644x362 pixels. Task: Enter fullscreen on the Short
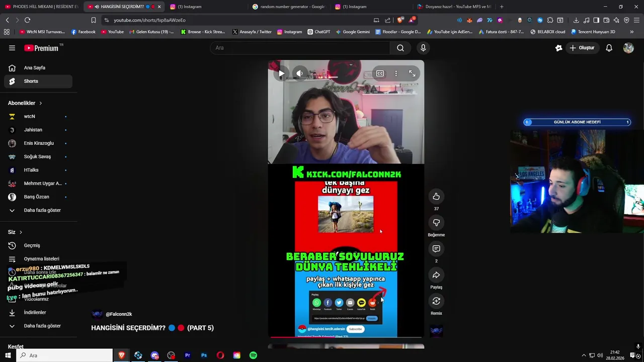coord(412,73)
